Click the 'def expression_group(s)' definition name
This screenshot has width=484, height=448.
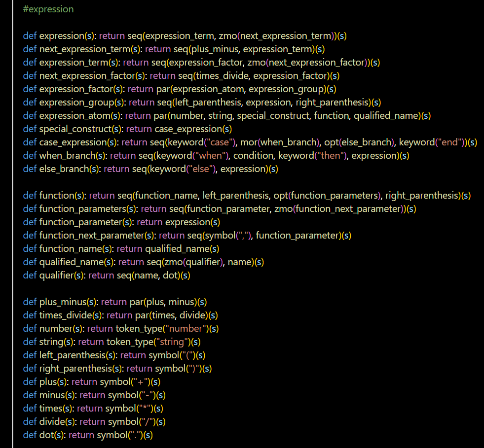[76, 102]
